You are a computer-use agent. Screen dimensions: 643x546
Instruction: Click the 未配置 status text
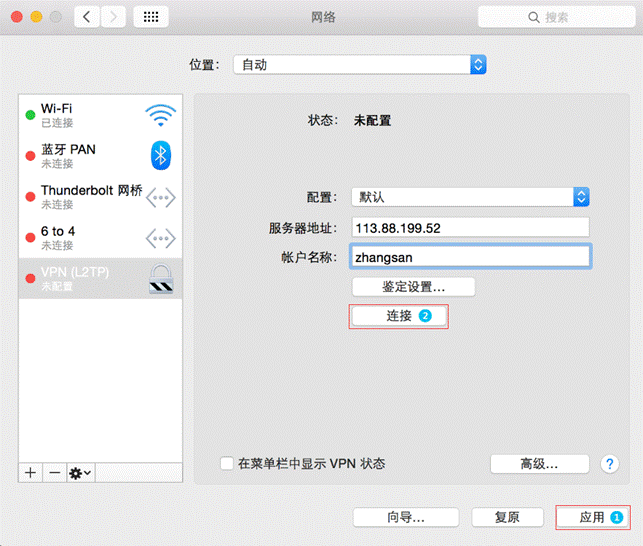click(372, 121)
